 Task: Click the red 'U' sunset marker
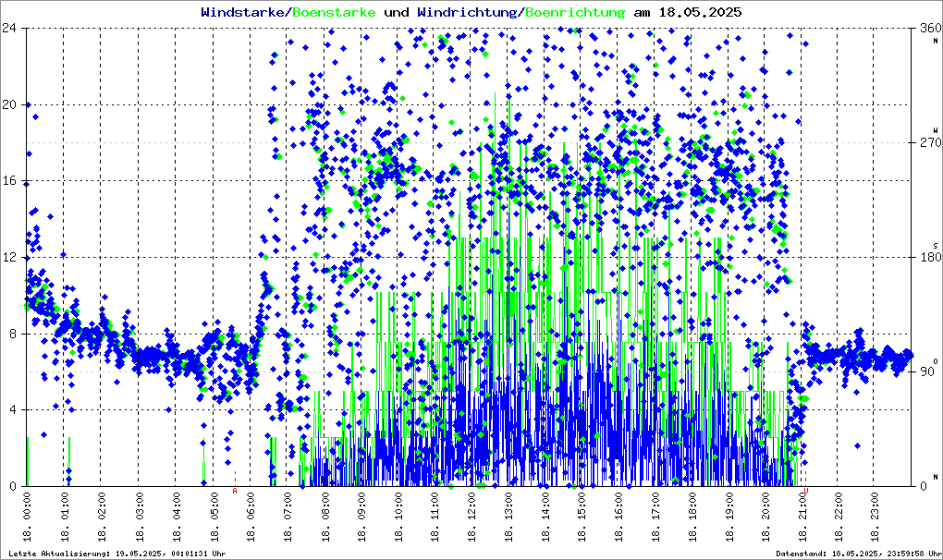point(806,491)
